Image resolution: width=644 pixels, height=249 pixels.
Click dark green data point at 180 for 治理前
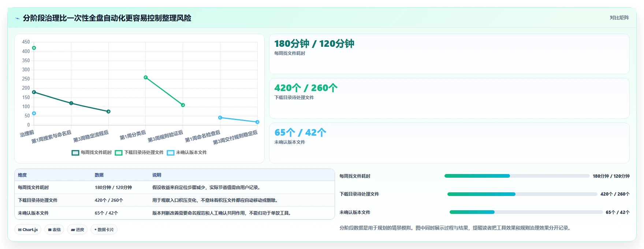pyautogui.click(x=34, y=92)
